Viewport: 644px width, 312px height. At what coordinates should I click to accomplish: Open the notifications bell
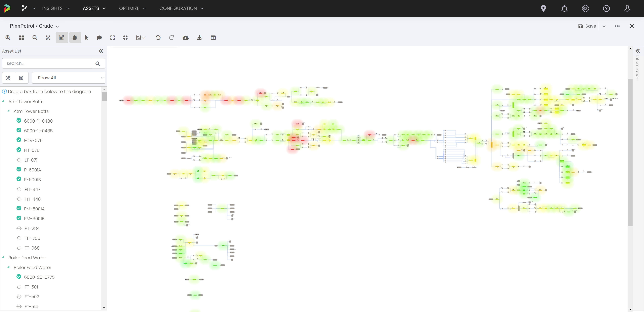click(x=565, y=8)
